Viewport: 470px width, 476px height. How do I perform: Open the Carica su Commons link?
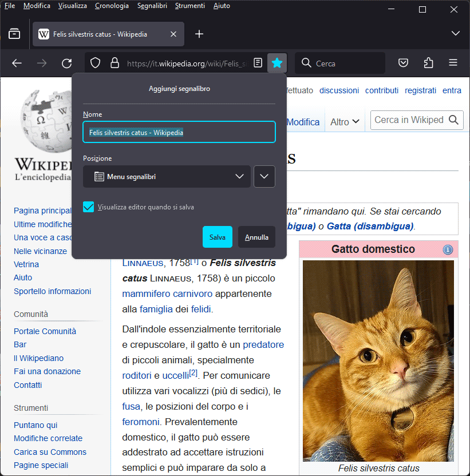50,452
